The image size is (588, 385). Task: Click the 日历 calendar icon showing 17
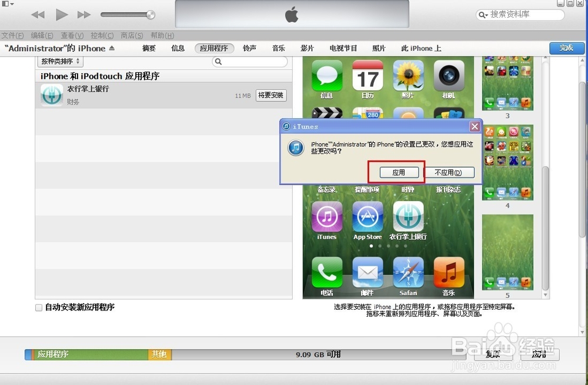click(367, 76)
